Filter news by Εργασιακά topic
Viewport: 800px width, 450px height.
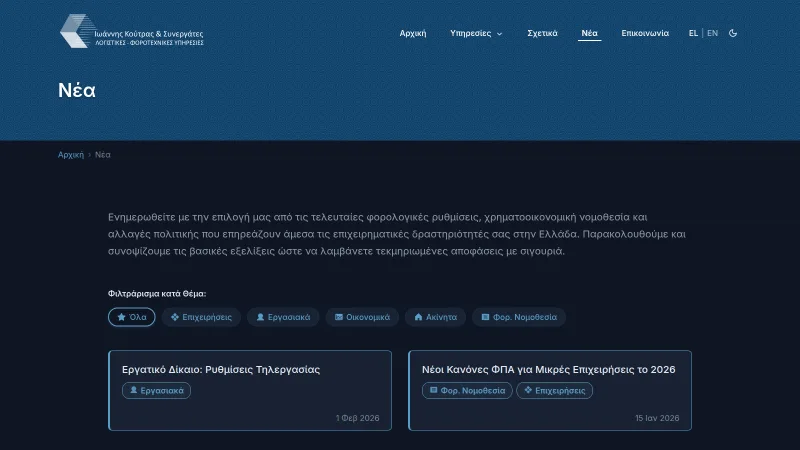283,317
